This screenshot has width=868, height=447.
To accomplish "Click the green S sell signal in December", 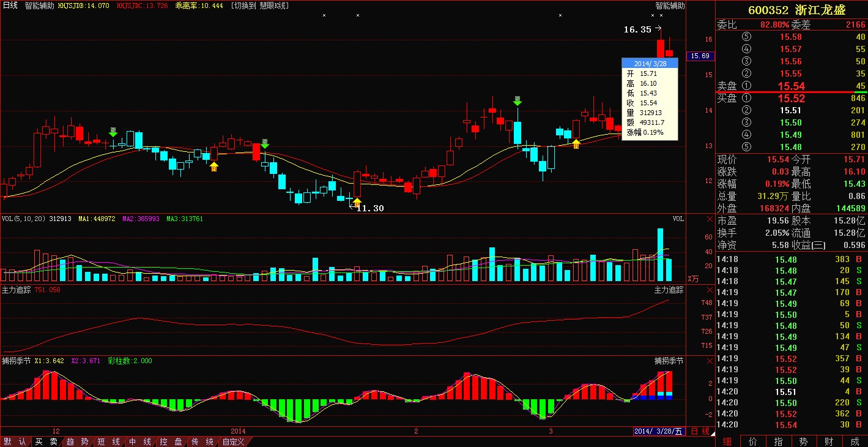I will pyautogui.click(x=113, y=132).
